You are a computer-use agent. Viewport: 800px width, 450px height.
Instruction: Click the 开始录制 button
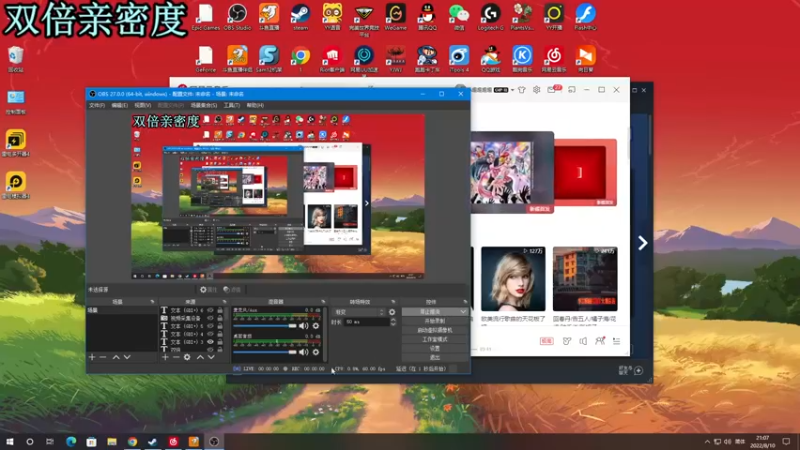point(435,321)
